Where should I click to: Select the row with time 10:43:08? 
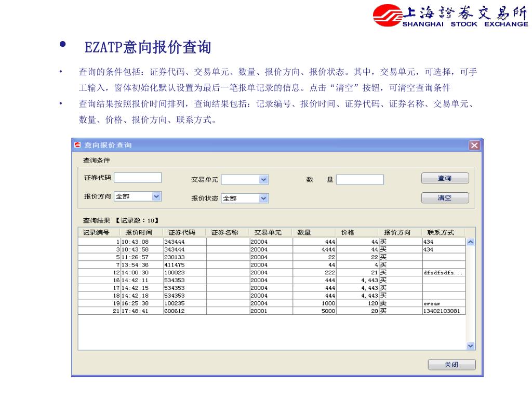click(272, 242)
